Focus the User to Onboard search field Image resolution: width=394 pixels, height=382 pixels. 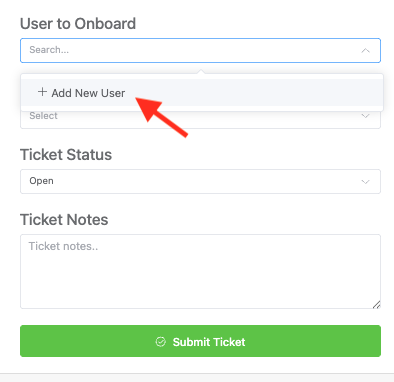pyautogui.click(x=200, y=51)
